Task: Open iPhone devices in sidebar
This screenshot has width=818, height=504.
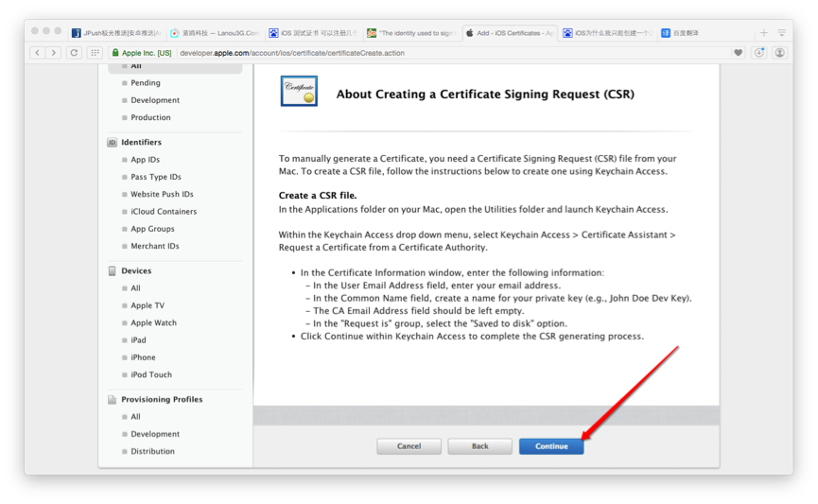Action: click(143, 356)
